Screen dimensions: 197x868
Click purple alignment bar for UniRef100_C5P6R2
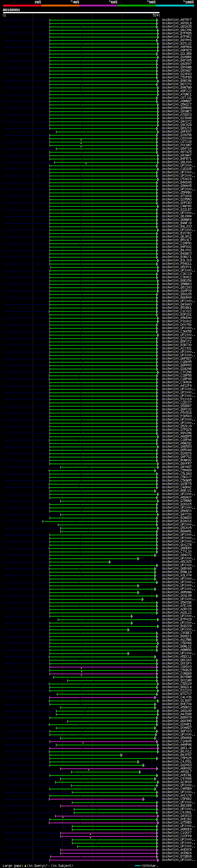pos(96,799)
